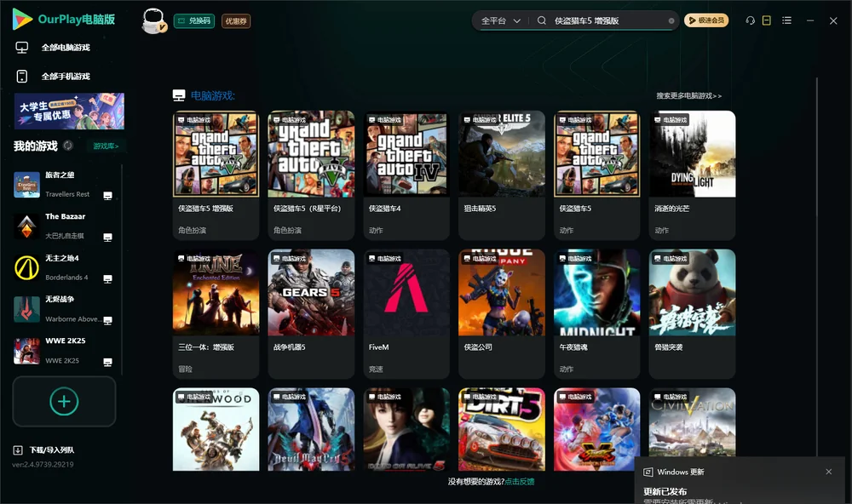Image resolution: width=852 pixels, height=504 pixels.
Task: Click the 电脑游戏 tag on FiveM card
Action: 385,258
